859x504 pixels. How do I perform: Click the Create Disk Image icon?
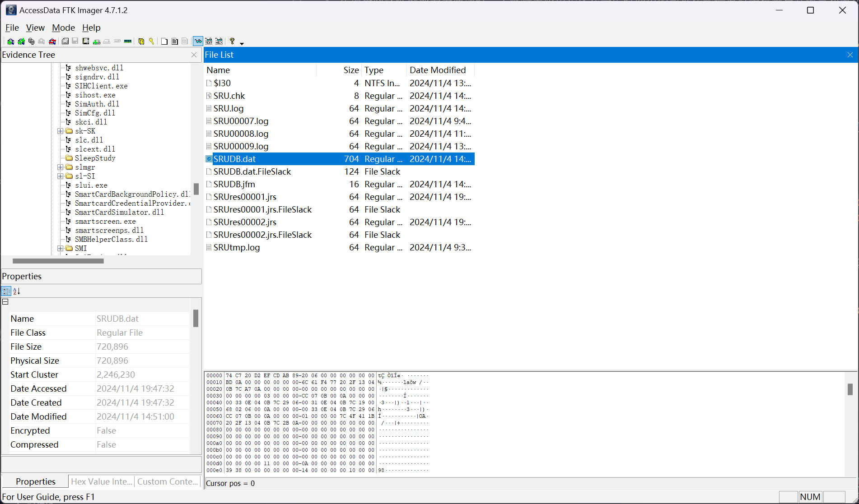[65, 42]
